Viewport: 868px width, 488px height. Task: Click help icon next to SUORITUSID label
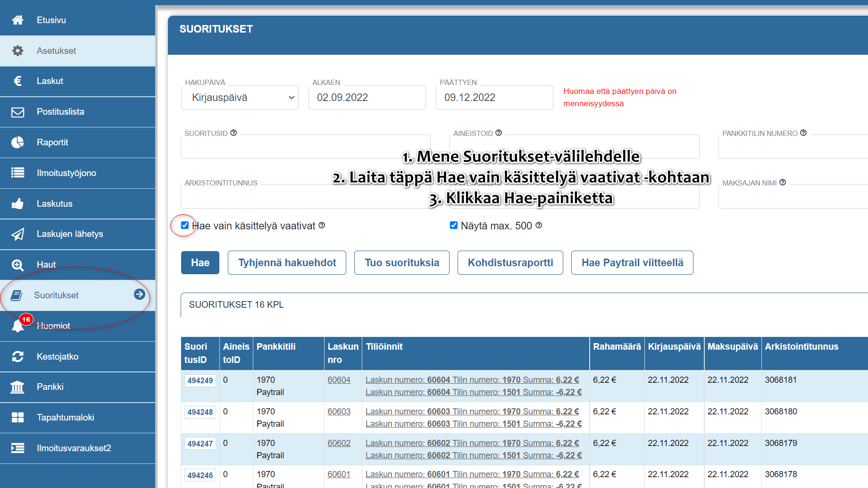tap(234, 133)
